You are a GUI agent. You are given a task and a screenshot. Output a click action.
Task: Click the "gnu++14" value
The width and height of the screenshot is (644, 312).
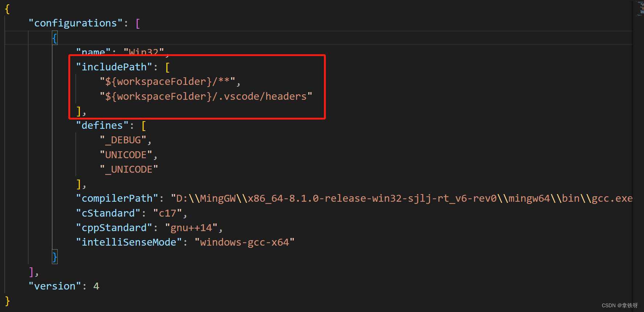(191, 228)
